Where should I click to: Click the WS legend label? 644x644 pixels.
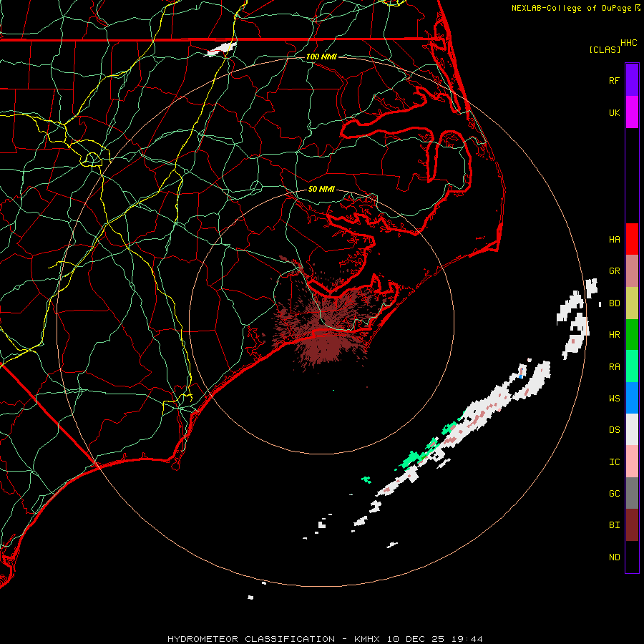tap(614, 399)
